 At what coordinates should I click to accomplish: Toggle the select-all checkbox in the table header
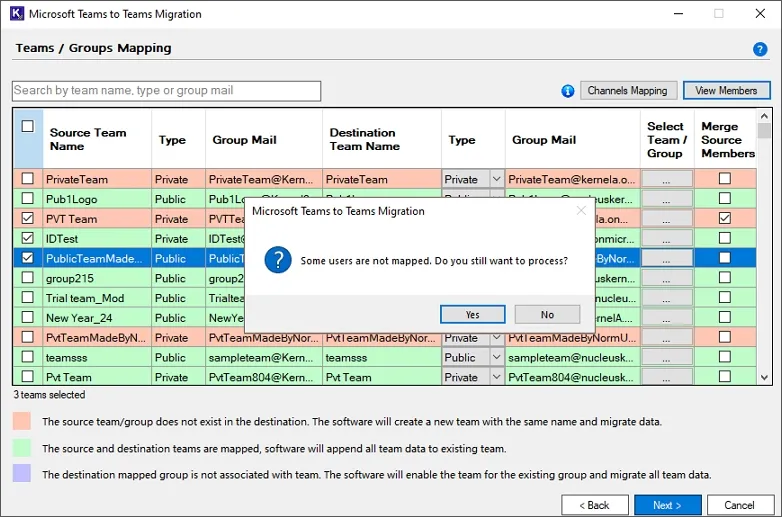[28, 126]
